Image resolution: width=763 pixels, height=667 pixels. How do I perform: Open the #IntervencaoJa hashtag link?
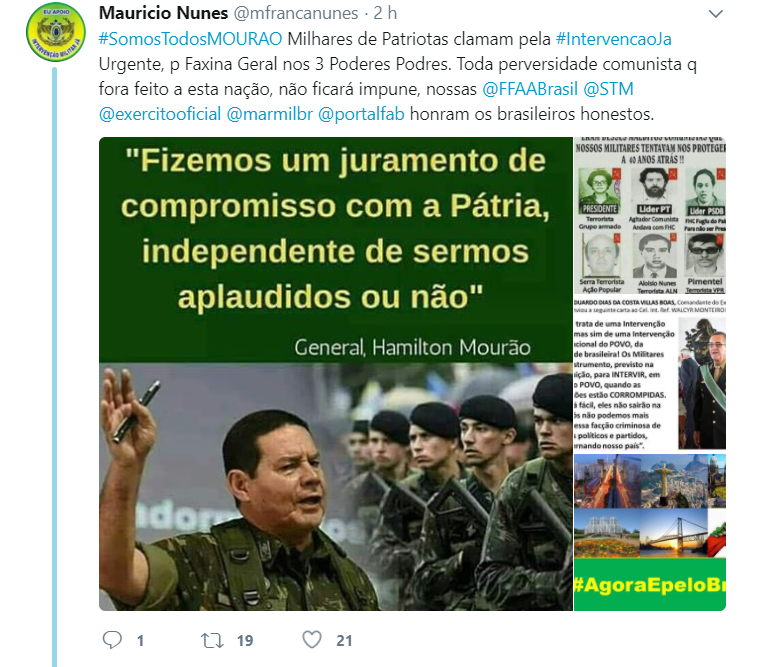coord(613,39)
